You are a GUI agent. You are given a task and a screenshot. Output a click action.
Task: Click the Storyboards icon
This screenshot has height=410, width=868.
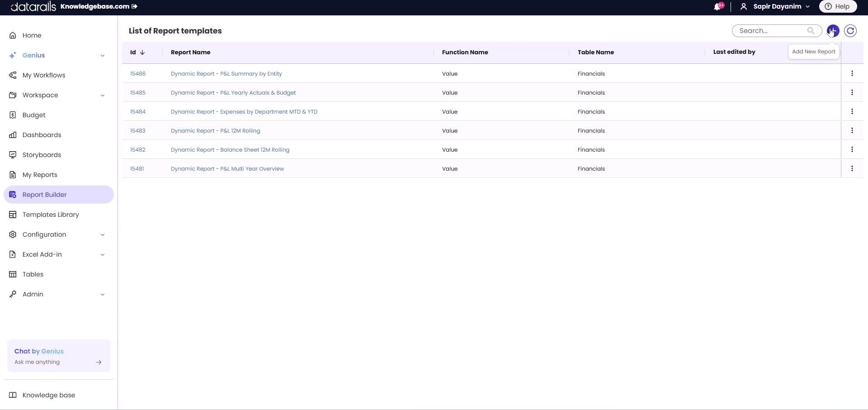tap(13, 155)
